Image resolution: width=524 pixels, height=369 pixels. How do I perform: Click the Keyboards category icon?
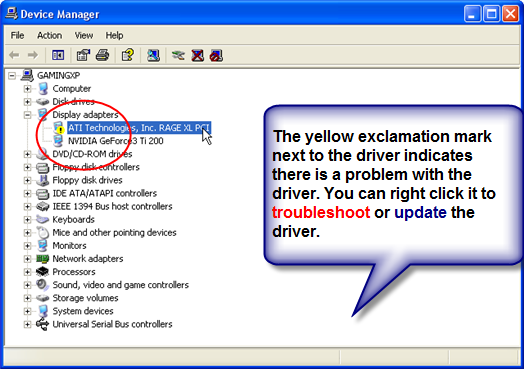(x=42, y=219)
